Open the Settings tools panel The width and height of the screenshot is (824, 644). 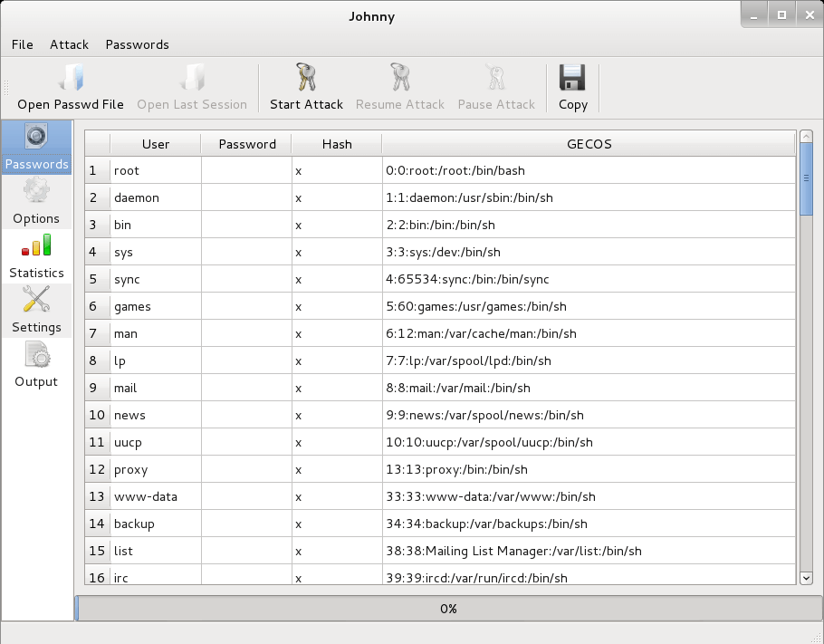(36, 310)
